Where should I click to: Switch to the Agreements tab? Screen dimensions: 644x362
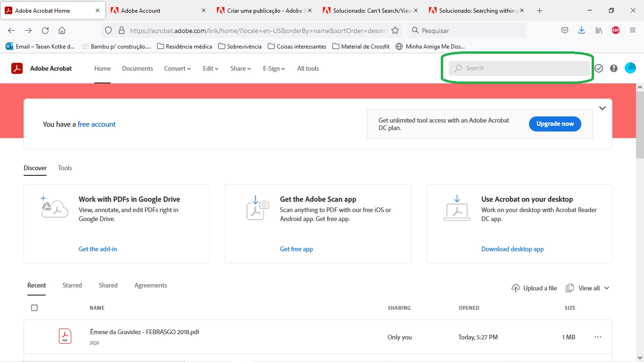point(151,285)
